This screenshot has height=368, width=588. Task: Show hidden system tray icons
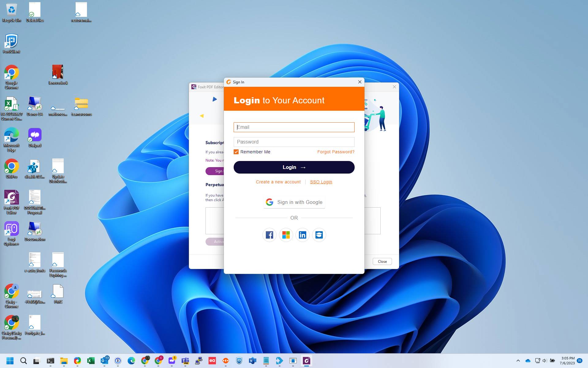click(x=518, y=361)
